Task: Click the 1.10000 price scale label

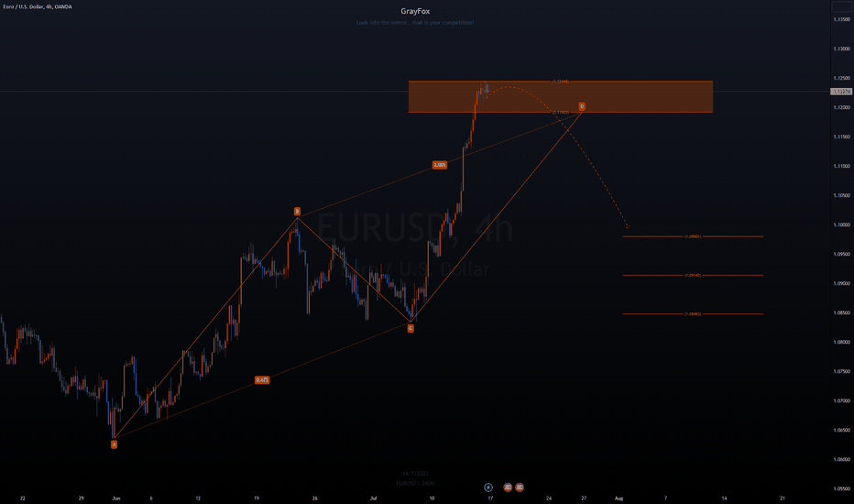Action: click(x=841, y=225)
